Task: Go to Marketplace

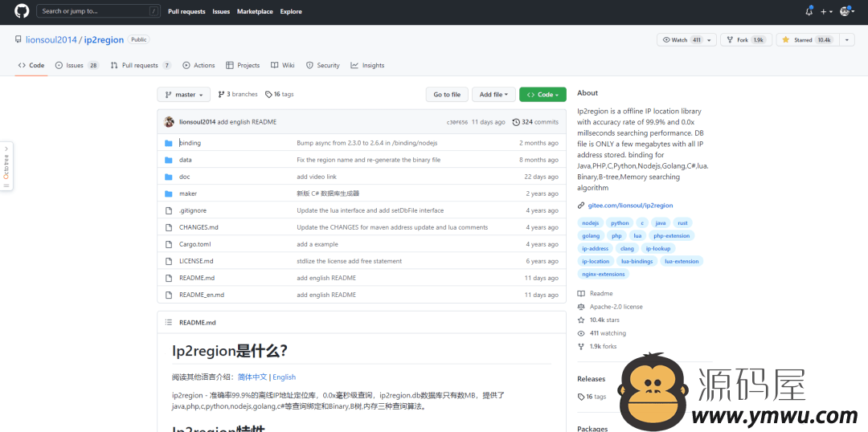Action: [x=255, y=11]
